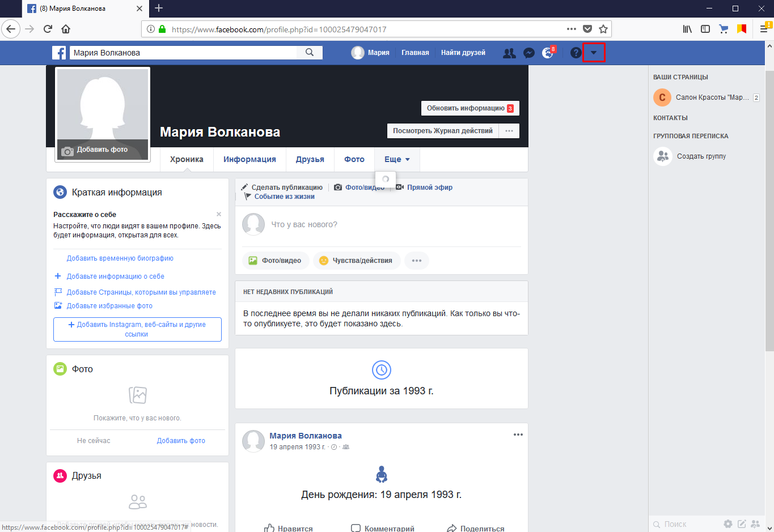The image size is (774, 532).
Task: Click Поделиться on the birthday post
Action: 476,528
